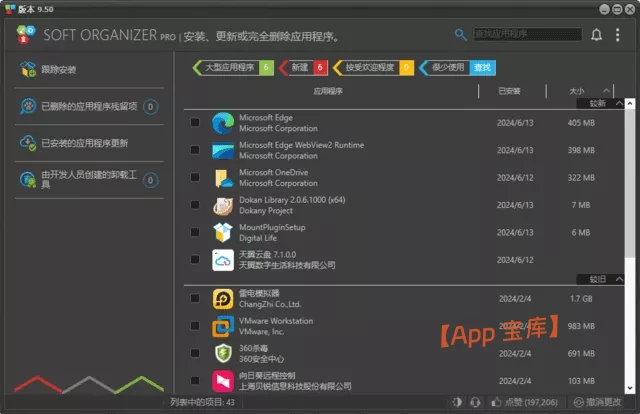Click the 跟踪安装 box icon
The height and width of the screenshot is (414, 640).
[28, 69]
